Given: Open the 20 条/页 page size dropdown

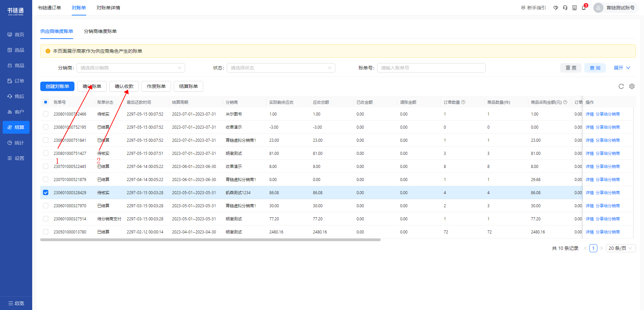Looking at the screenshot, I should (x=621, y=248).
